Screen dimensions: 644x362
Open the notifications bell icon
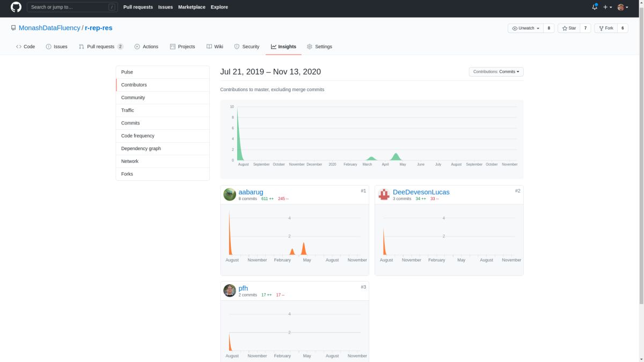click(x=595, y=7)
